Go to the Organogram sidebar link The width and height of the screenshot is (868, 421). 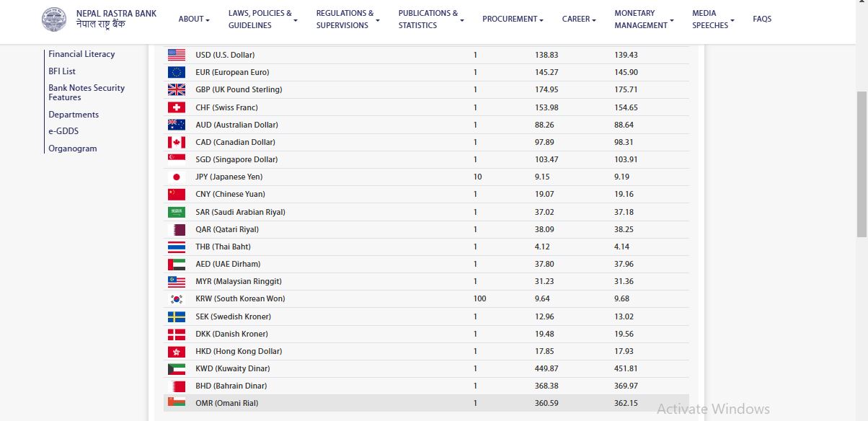tap(73, 149)
